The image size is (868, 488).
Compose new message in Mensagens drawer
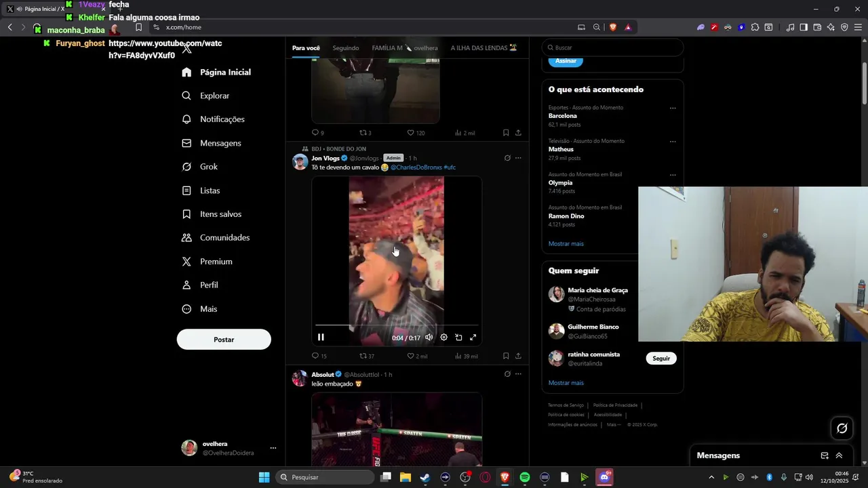[825, 455]
